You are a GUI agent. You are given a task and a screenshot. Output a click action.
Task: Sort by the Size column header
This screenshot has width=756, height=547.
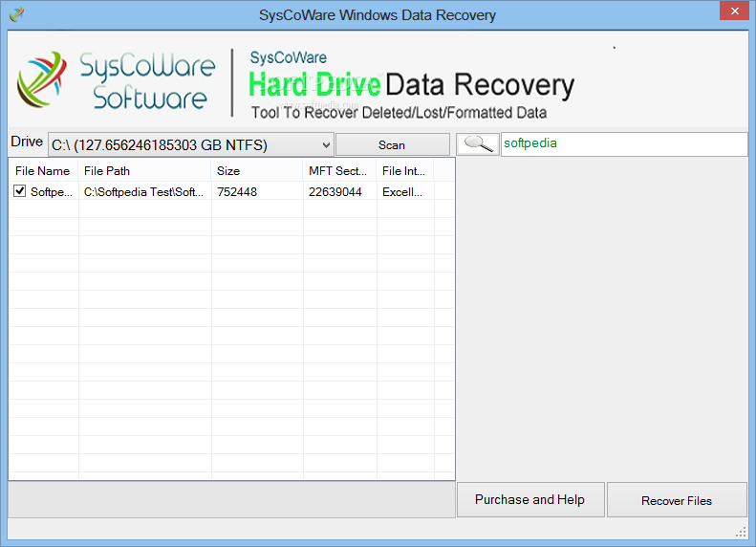click(x=257, y=171)
